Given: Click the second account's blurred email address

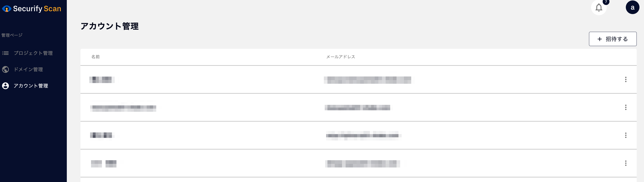Looking at the screenshot, I should coord(358,108).
